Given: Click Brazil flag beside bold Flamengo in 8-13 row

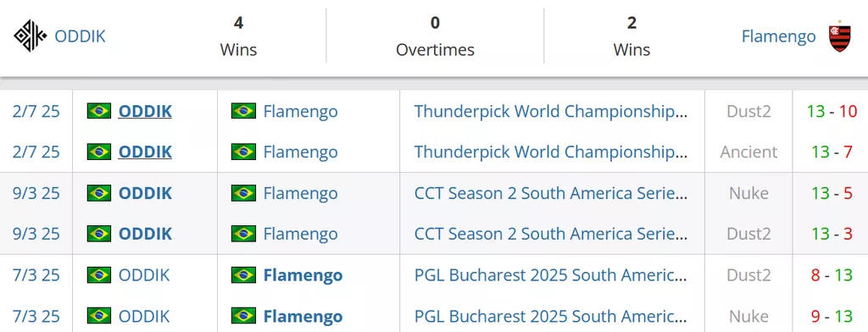Looking at the screenshot, I should [x=243, y=275].
